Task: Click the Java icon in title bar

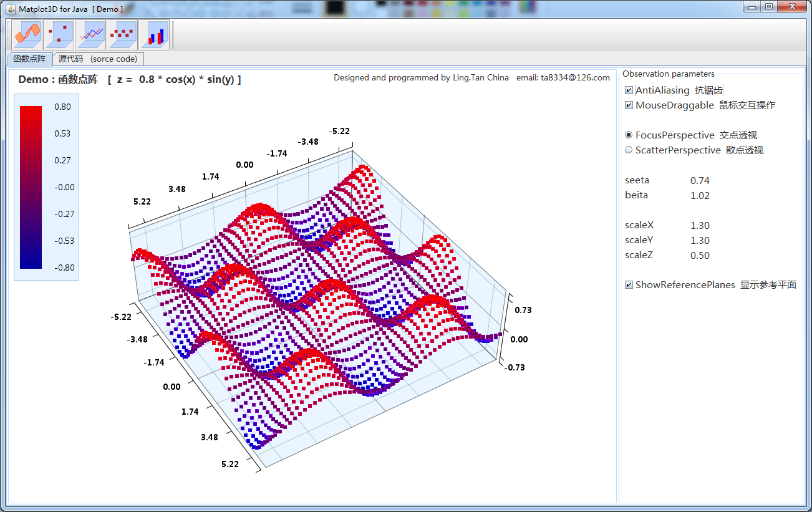Action: pos(11,9)
